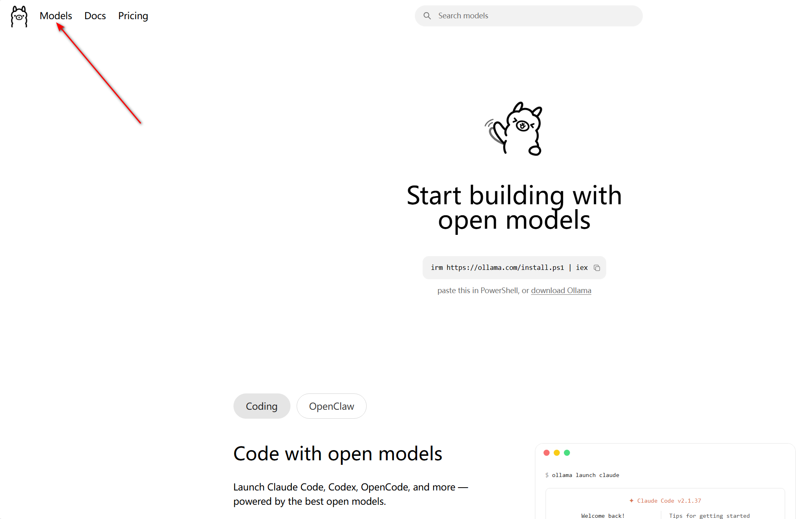Switch to the OpenClaw tab

331,406
